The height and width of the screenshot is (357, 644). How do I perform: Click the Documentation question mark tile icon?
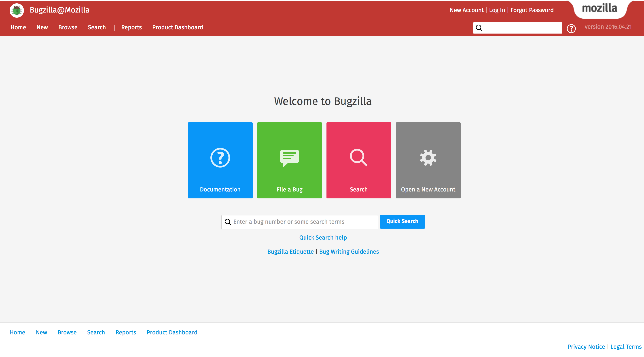click(220, 158)
